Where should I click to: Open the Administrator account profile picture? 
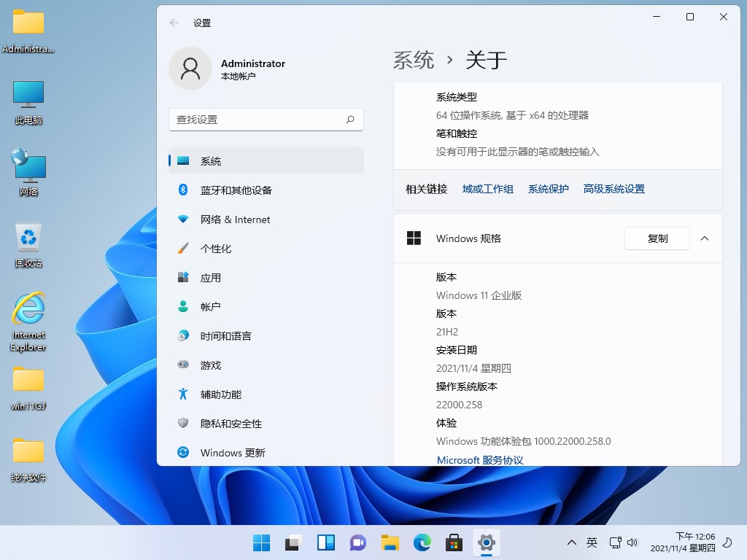tap(190, 69)
